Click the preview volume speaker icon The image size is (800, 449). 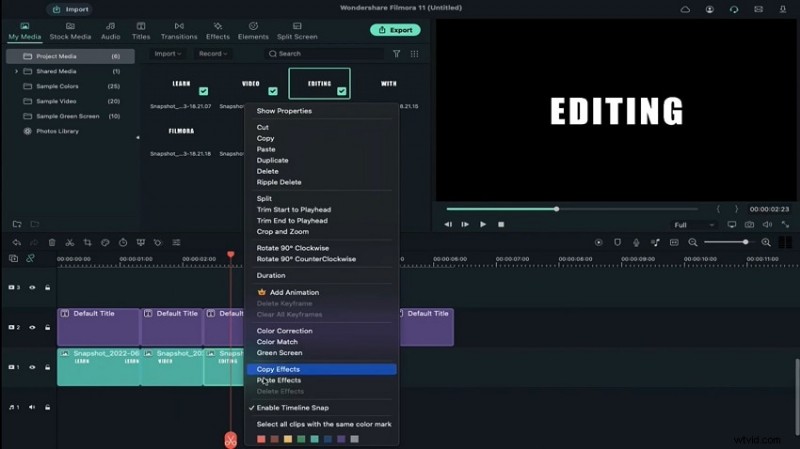pos(767,224)
